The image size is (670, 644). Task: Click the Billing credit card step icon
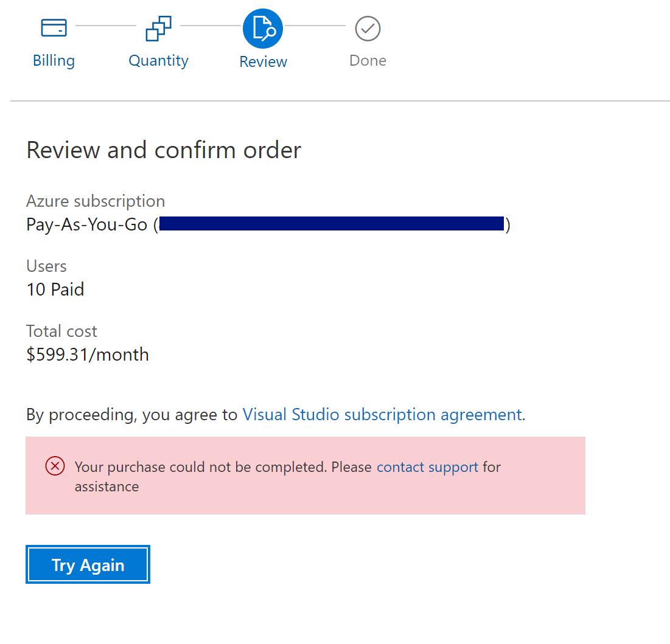54,28
